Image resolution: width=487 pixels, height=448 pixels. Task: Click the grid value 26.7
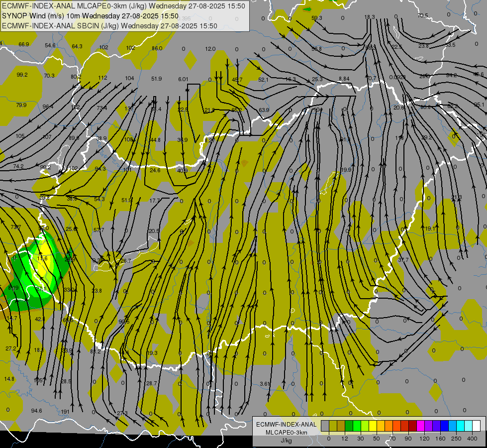126,261
